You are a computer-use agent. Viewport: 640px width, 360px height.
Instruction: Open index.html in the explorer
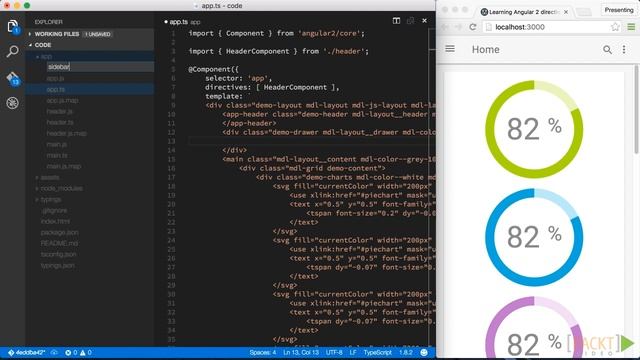[x=55, y=221]
